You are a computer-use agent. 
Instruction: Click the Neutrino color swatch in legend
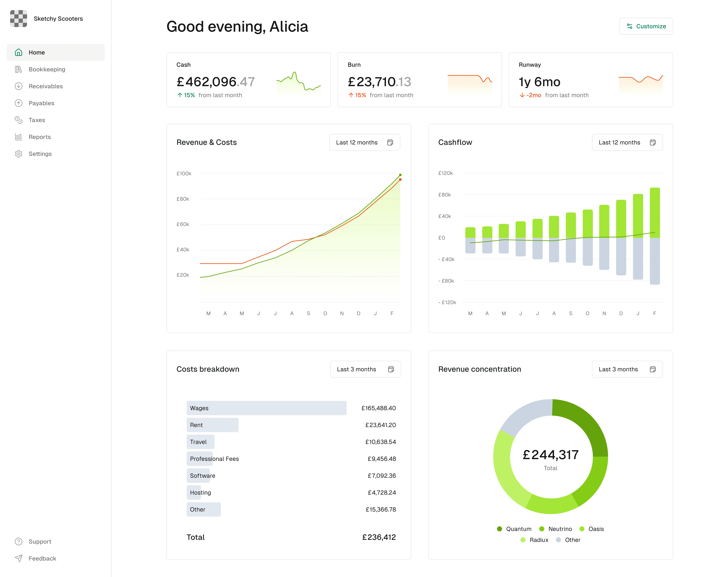pyautogui.click(x=542, y=529)
